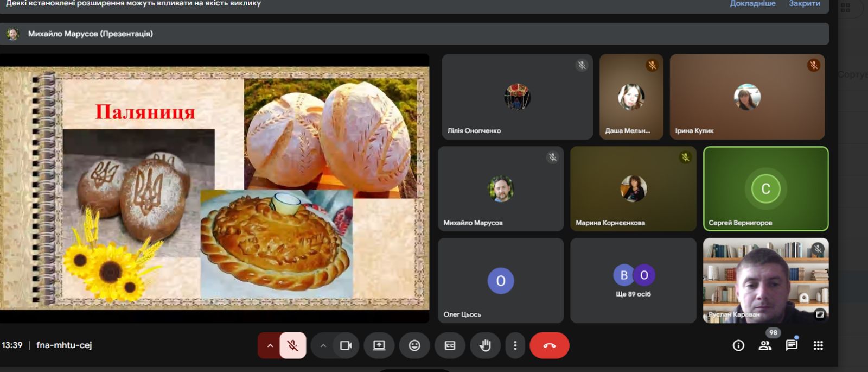Open the "Ще 89 осіб" tile
This screenshot has height=372, width=868.
633,280
